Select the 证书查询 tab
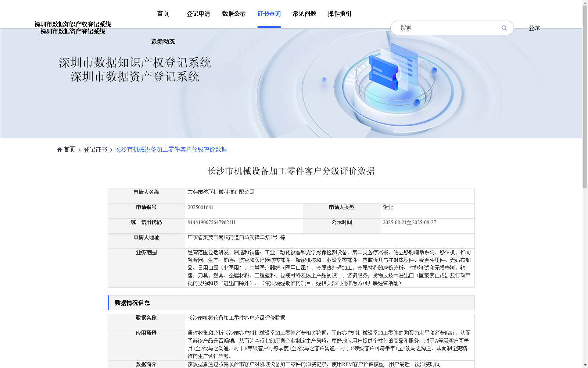The image size is (588, 368). (x=269, y=14)
